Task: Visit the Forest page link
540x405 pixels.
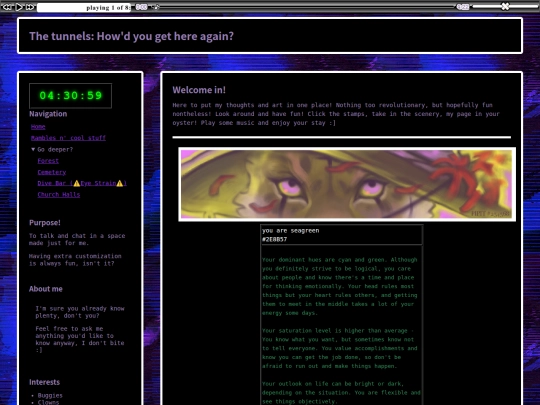Action: pos(48,161)
